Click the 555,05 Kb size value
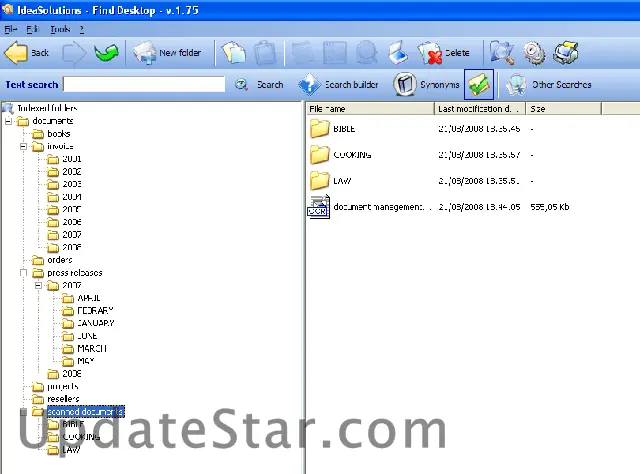This screenshot has height=474, width=640. click(550, 207)
